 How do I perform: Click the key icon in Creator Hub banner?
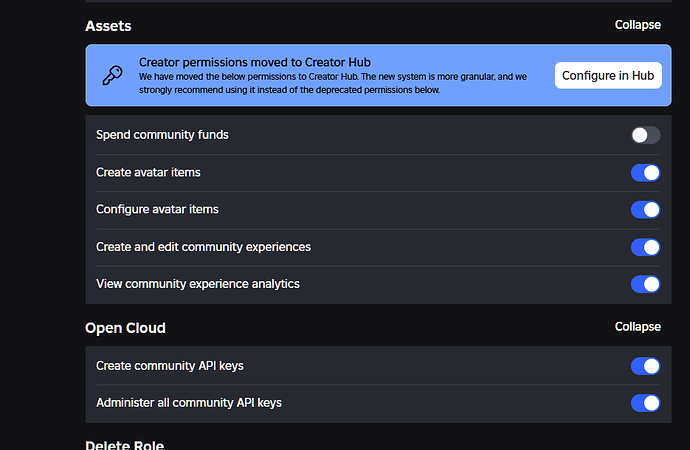[113, 75]
